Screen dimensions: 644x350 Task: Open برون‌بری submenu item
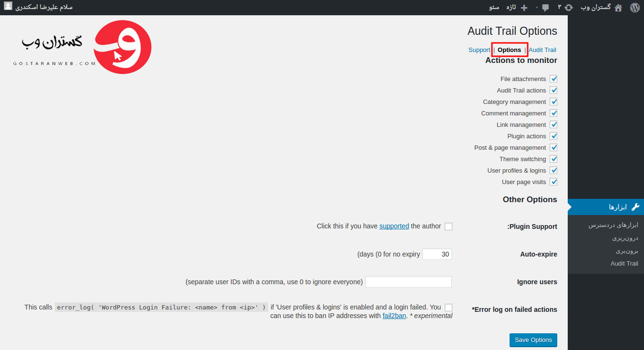click(x=627, y=251)
